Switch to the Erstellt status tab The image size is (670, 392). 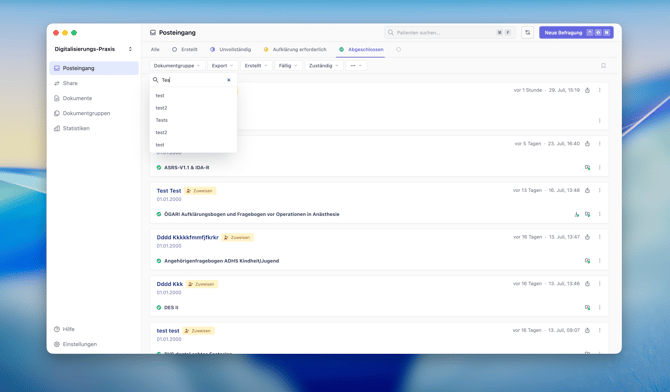click(185, 50)
